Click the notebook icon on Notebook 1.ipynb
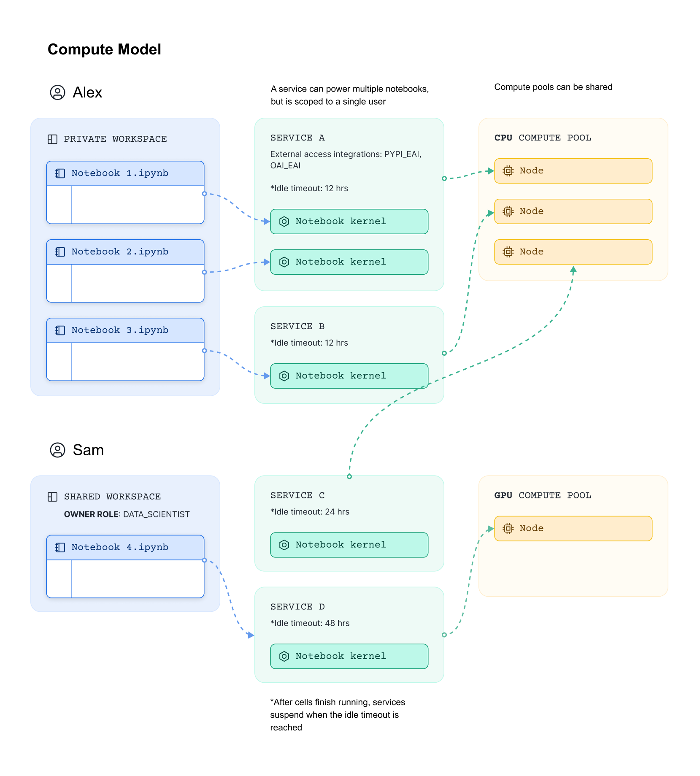The width and height of the screenshot is (700, 776). coord(60,173)
